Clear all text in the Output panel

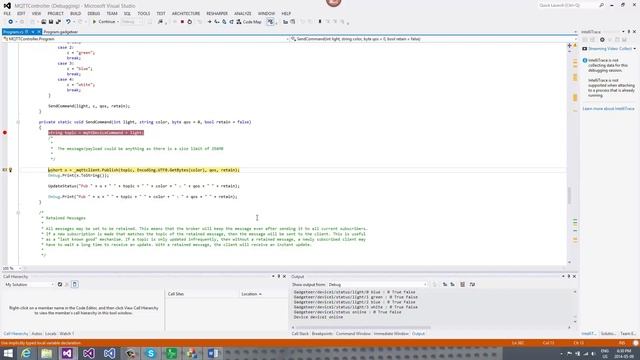(x=462, y=284)
